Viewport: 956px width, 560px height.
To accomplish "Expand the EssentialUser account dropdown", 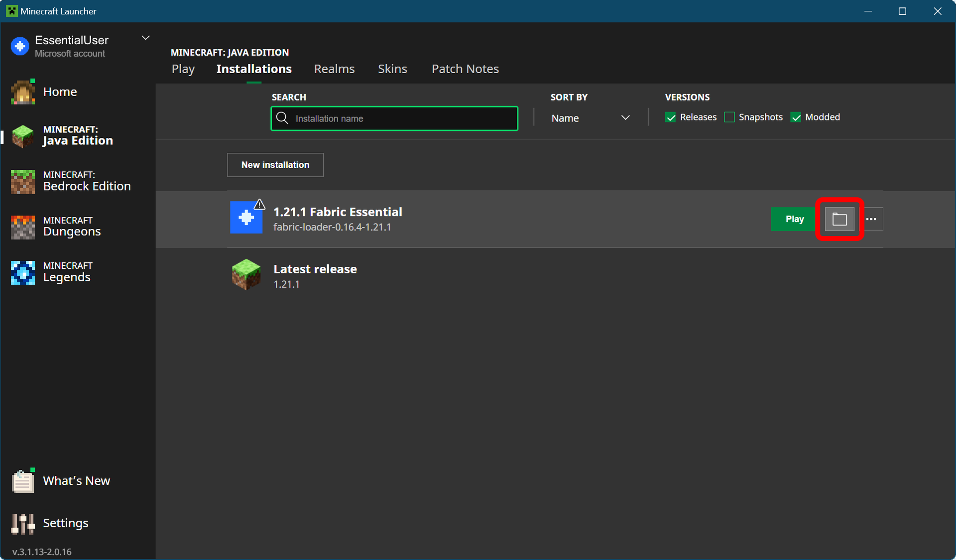I will pyautogui.click(x=145, y=38).
